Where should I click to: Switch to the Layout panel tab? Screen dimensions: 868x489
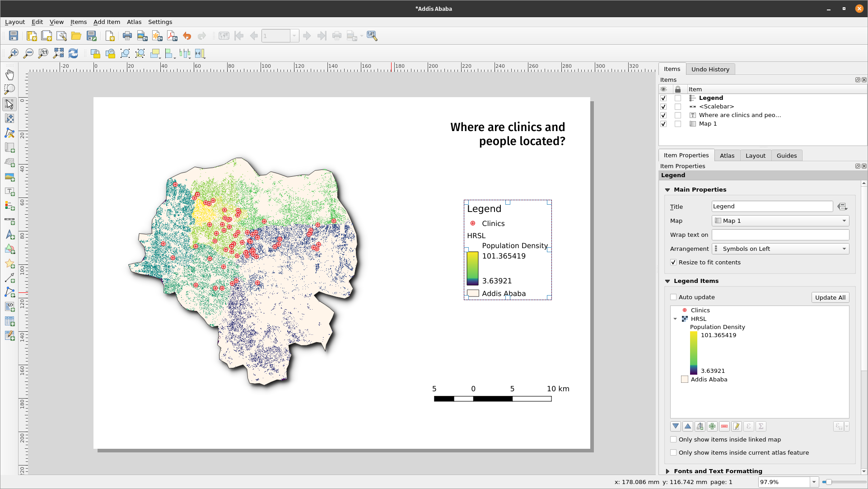click(x=756, y=155)
